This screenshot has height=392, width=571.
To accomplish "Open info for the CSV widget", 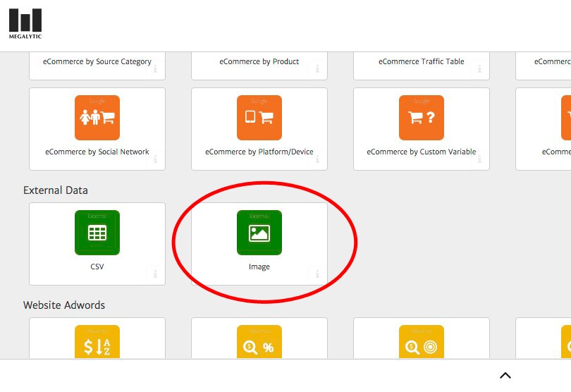I will (x=155, y=274).
